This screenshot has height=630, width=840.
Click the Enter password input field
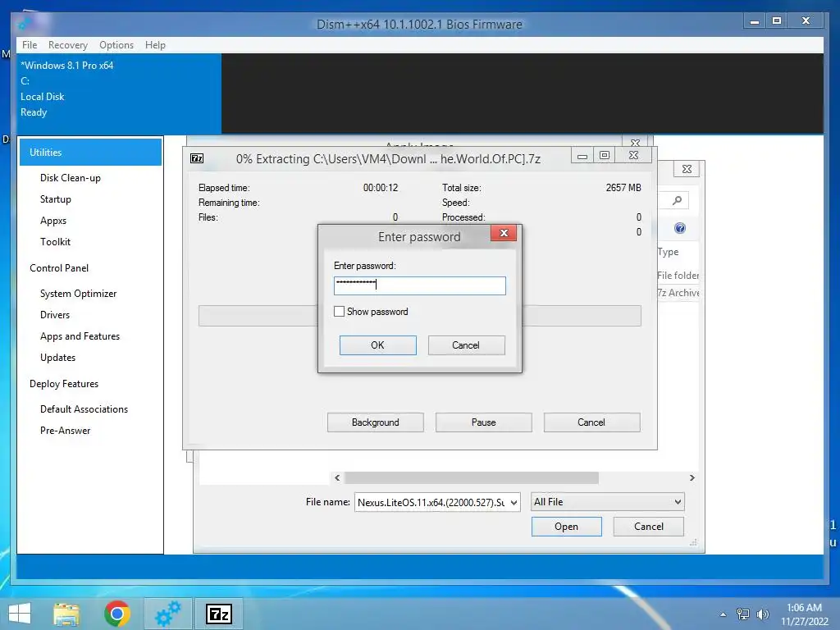click(419, 285)
